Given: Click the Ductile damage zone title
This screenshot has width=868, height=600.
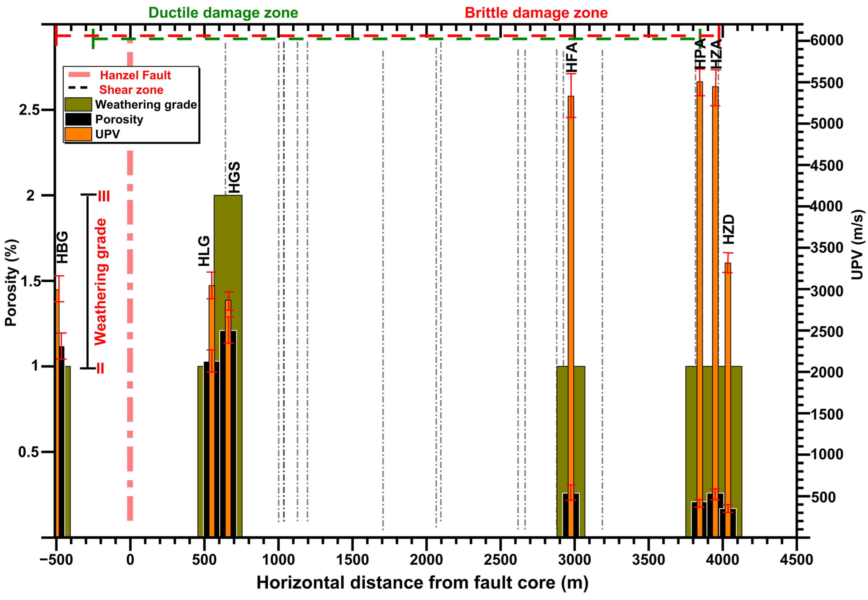Looking at the screenshot, I should coord(223,13).
